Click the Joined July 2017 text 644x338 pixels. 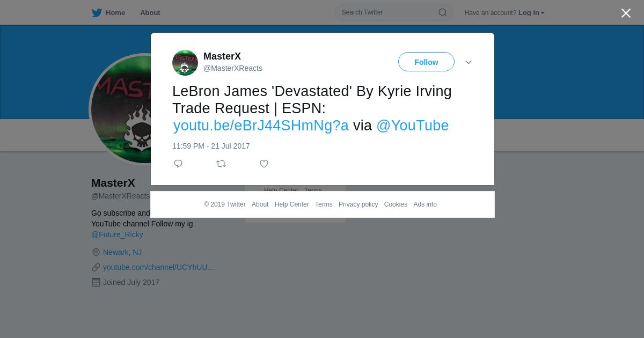[131, 282]
